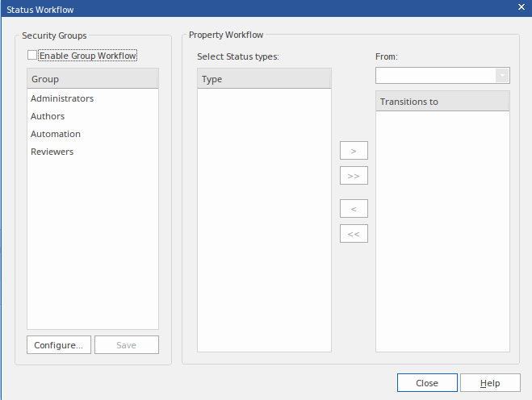Click inside the empty Status types list
The image size is (532, 400).
coord(264,218)
